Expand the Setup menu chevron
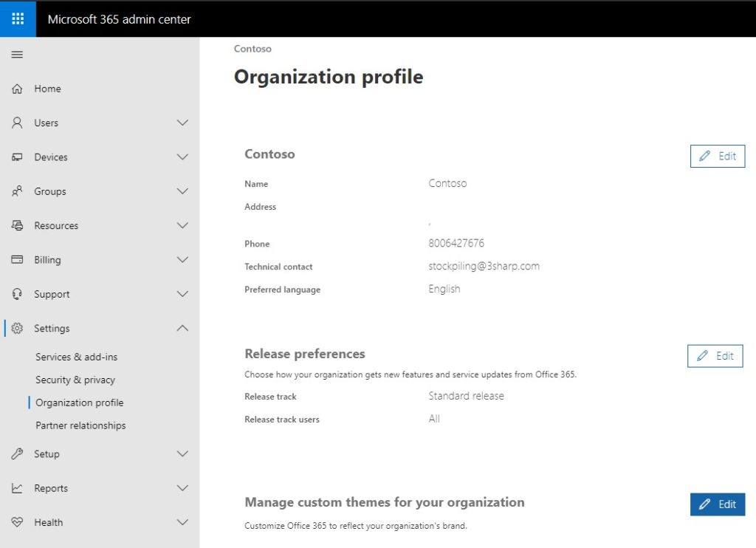This screenshot has width=756, height=548. click(182, 454)
